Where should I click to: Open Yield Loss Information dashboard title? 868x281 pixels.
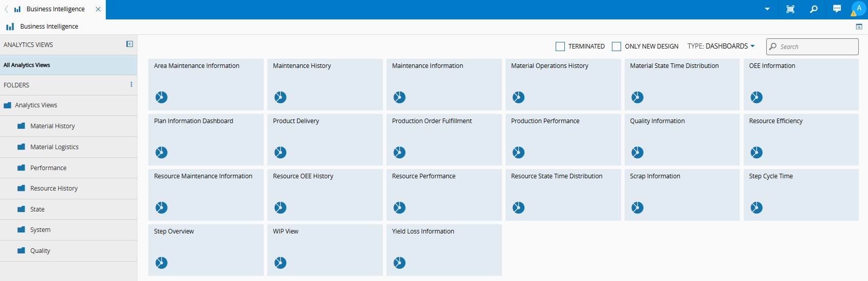tap(423, 231)
